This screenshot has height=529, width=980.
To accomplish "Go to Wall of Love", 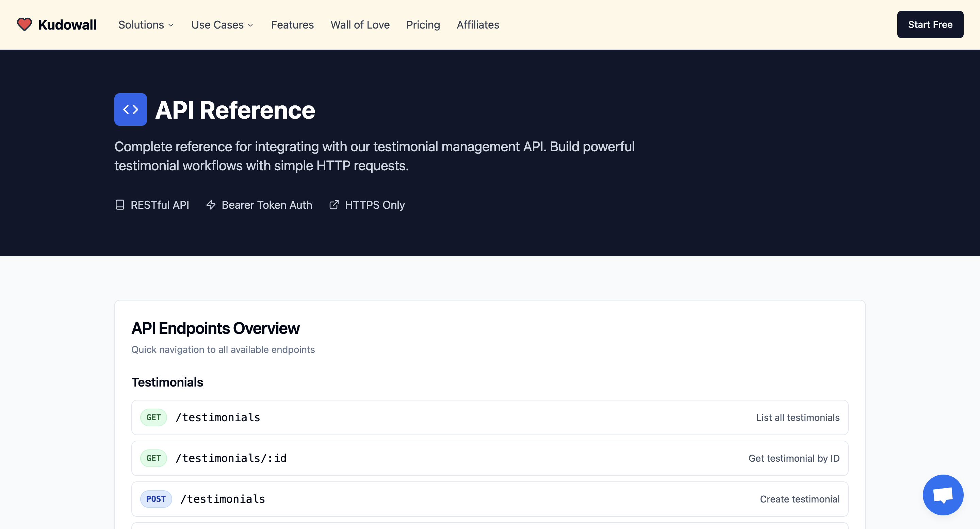I will [360, 25].
